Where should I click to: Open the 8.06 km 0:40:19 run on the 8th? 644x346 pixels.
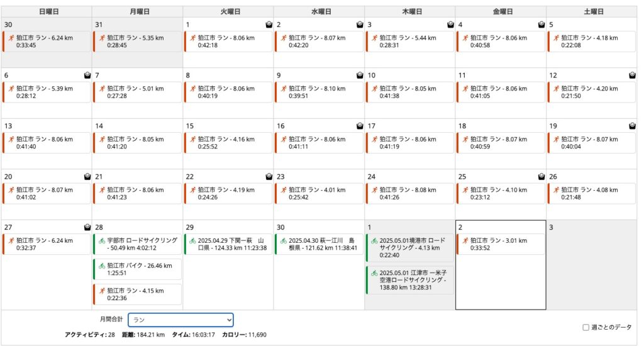point(228,92)
